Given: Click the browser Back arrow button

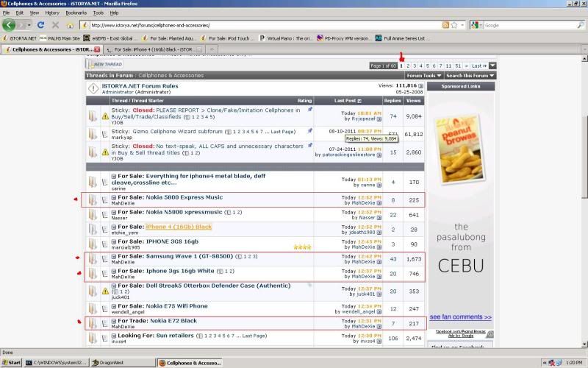Looking at the screenshot, I should click(x=10, y=25).
